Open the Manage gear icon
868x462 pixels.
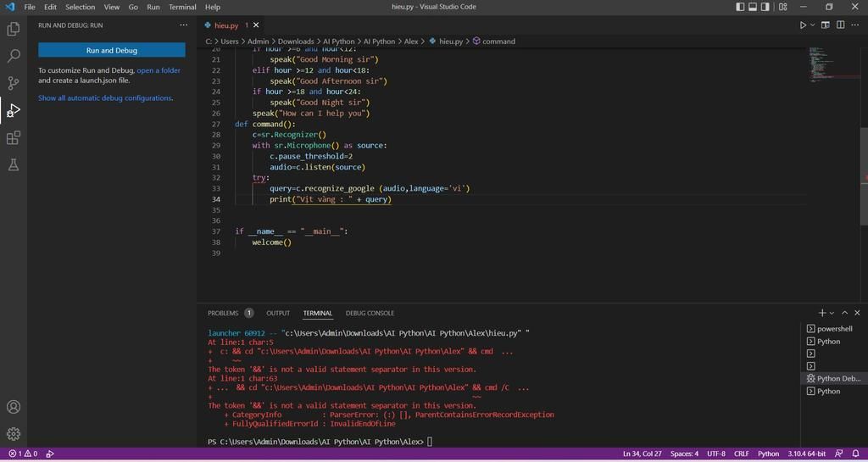pos(14,434)
